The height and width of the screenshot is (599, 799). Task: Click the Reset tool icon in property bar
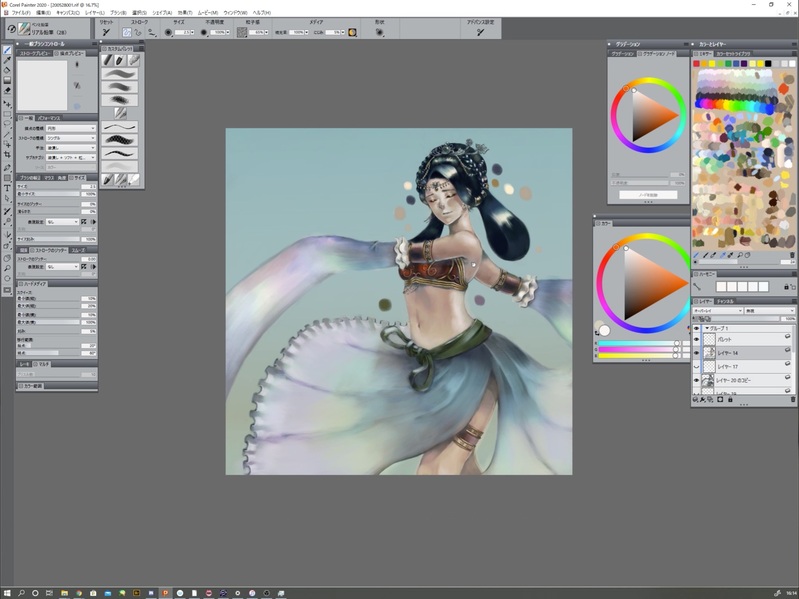(x=106, y=32)
